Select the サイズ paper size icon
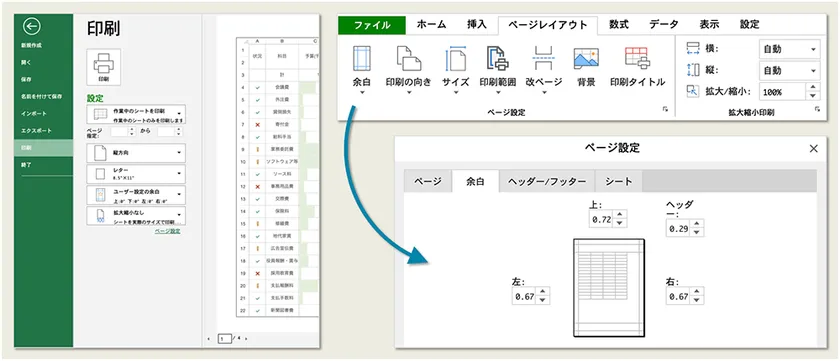This screenshot has height=361, width=840. click(x=455, y=59)
